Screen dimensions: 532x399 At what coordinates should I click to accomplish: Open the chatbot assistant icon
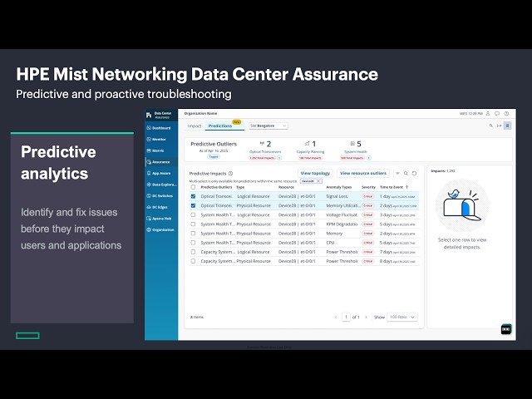(506, 329)
